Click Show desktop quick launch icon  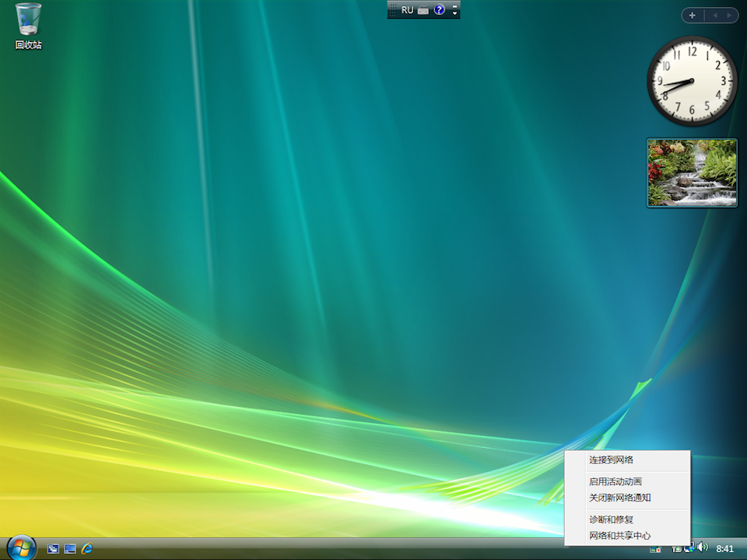70,548
